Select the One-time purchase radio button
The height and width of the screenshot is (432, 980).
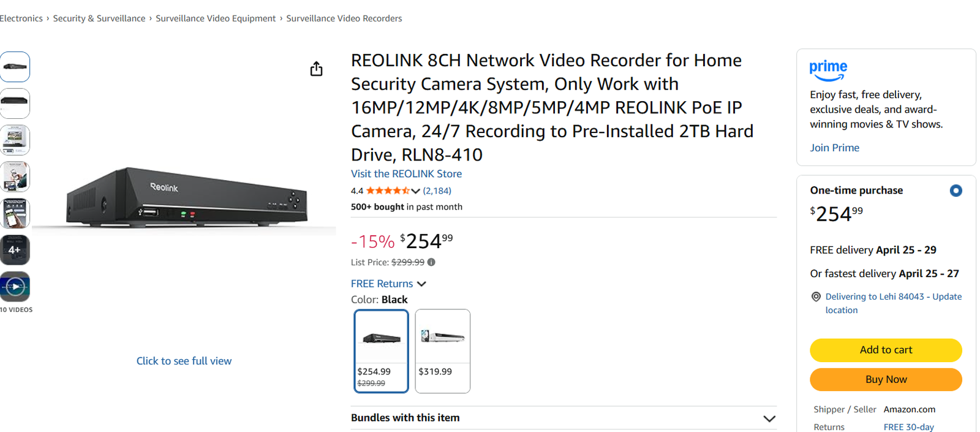(956, 191)
